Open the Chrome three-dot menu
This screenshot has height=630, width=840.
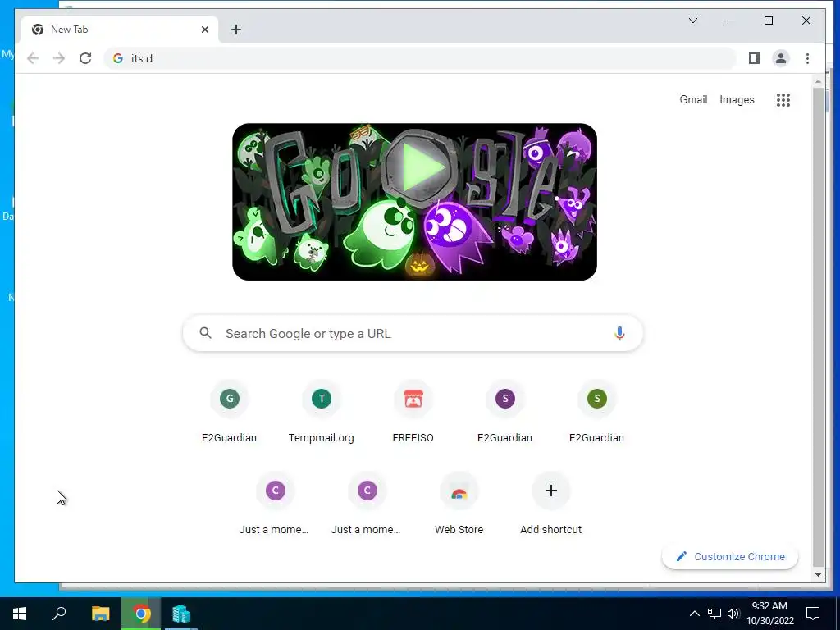coord(807,58)
